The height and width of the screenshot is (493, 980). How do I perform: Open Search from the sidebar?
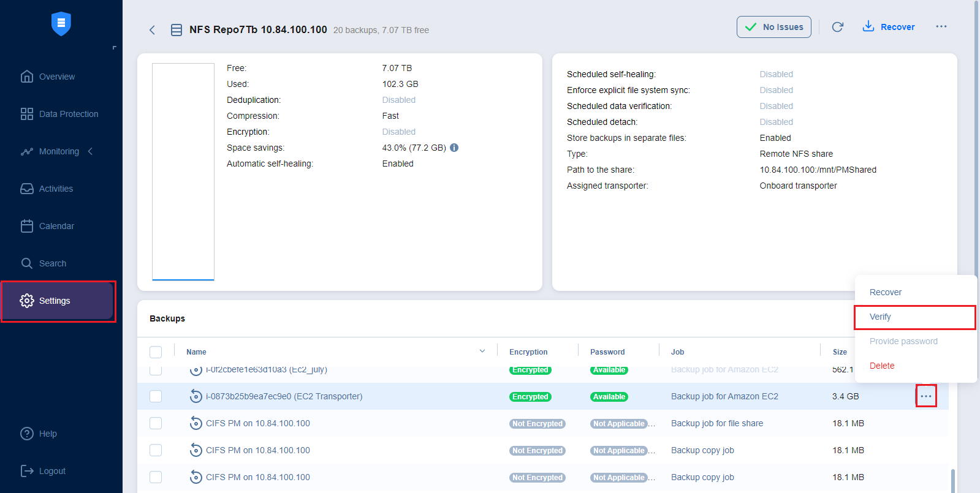[x=52, y=263]
